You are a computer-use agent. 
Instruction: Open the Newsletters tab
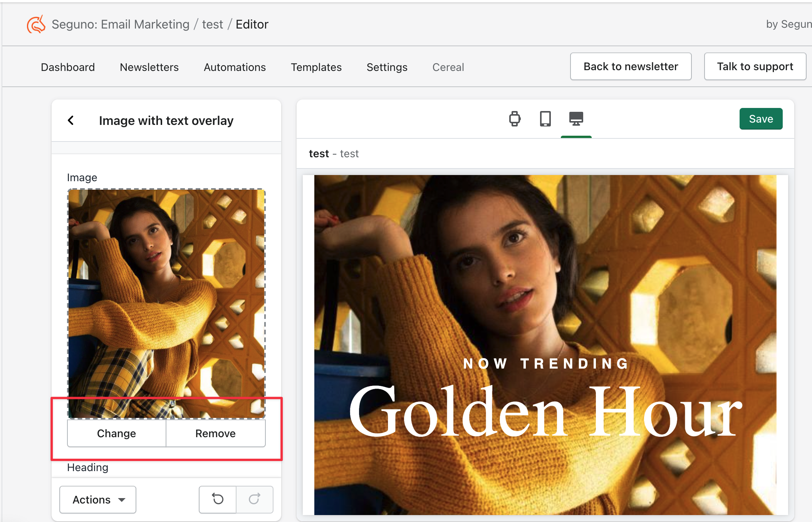point(149,67)
